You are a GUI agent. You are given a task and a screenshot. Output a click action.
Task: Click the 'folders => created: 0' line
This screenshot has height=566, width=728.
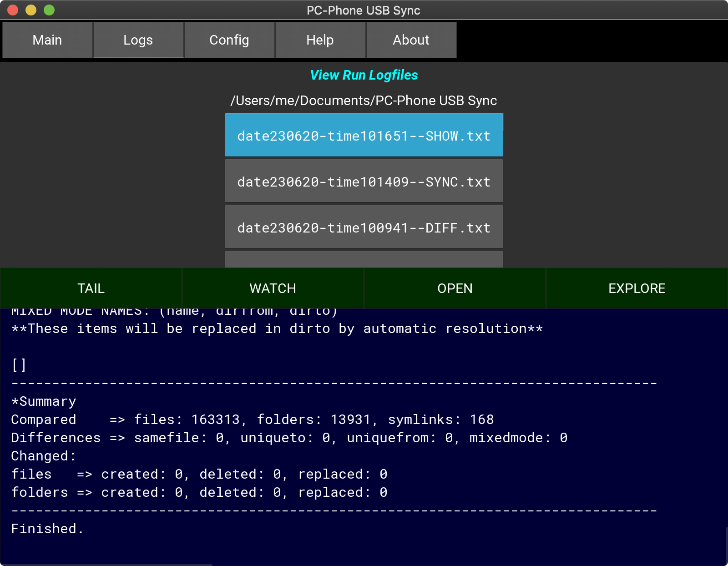point(199,492)
